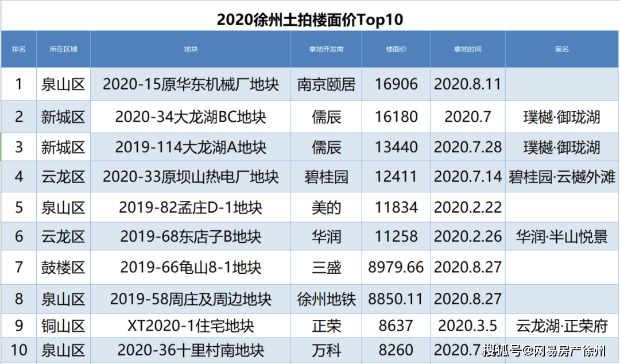Click the 铜山区 district cell
This screenshot has width=620, height=364.
63,326
